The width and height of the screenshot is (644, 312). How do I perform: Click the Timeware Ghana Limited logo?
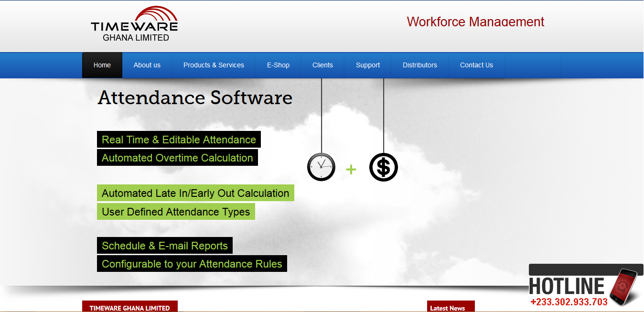pos(134,24)
